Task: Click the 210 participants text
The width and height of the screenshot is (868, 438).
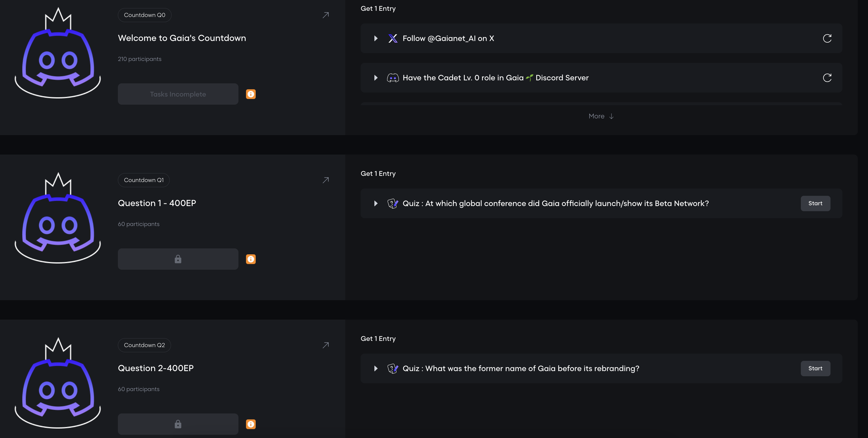Action: 139,59
